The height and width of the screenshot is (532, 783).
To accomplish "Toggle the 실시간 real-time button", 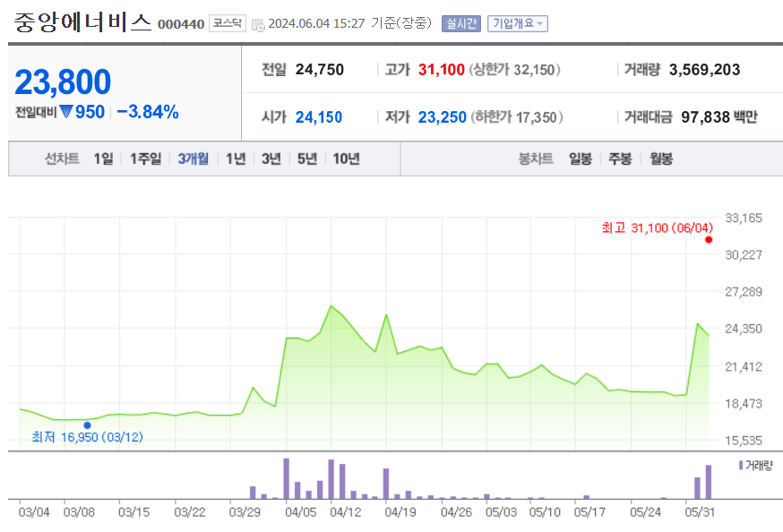I will pos(460,23).
